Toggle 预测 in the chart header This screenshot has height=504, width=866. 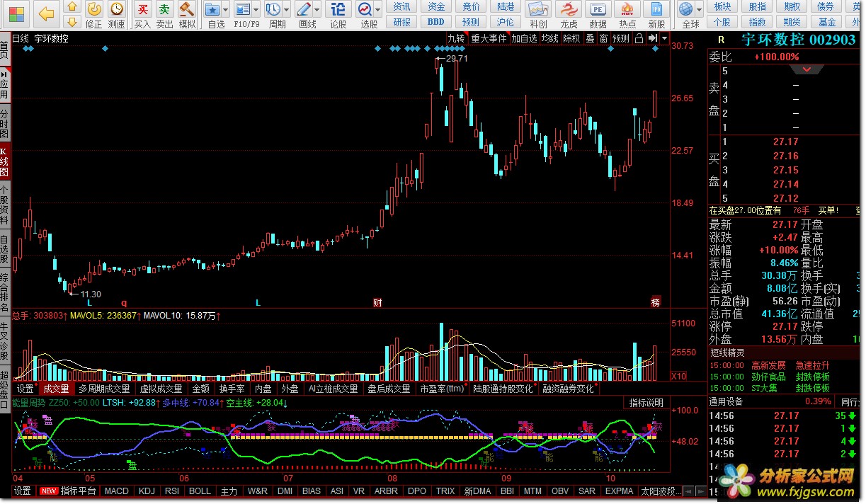(x=621, y=38)
